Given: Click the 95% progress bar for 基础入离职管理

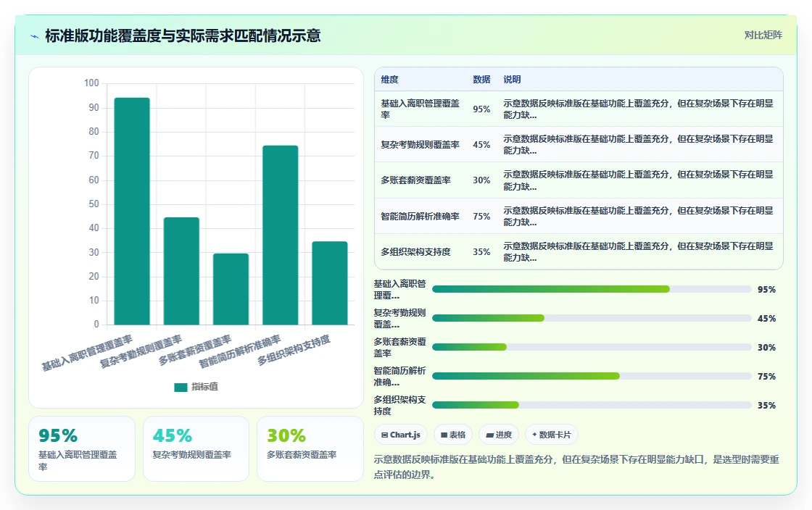Looking at the screenshot, I should (x=592, y=289).
